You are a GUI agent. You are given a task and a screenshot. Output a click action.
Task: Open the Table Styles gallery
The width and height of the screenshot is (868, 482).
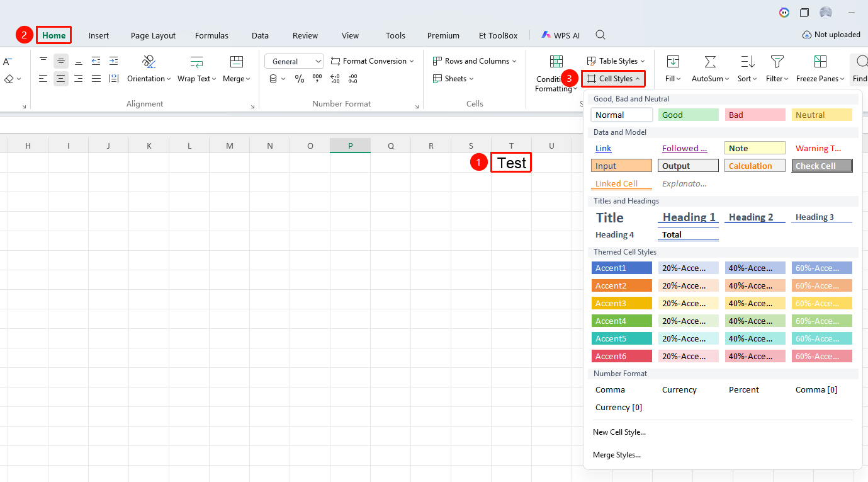pos(616,61)
